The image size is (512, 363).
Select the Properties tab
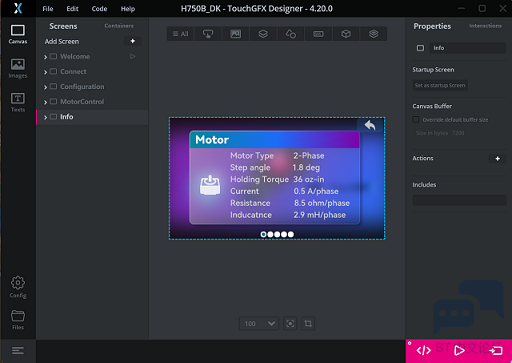click(432, 26)
